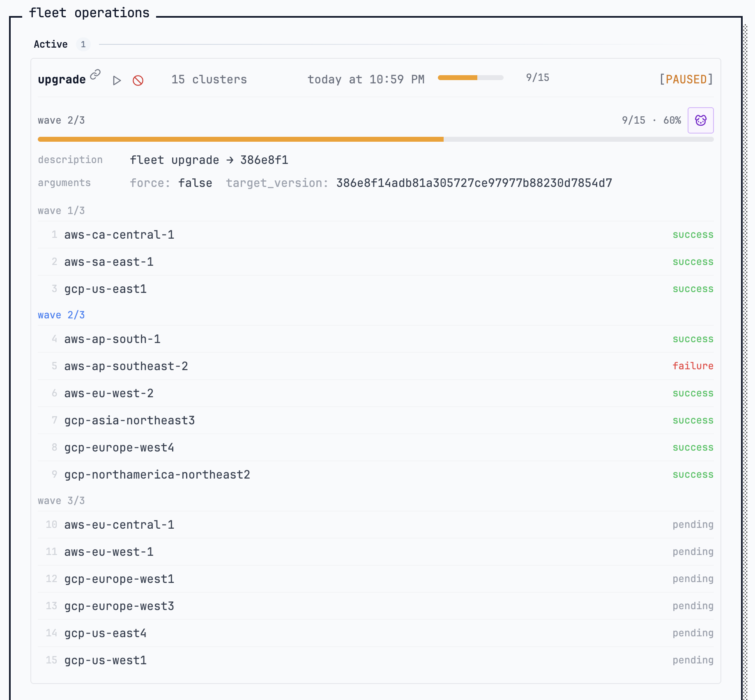Image resolution: width=755 pixels, height=700 pixels.
Task: Select cluster row gcp-asia-northeast3
Action: pyautogui.click(x=376, y=420)
